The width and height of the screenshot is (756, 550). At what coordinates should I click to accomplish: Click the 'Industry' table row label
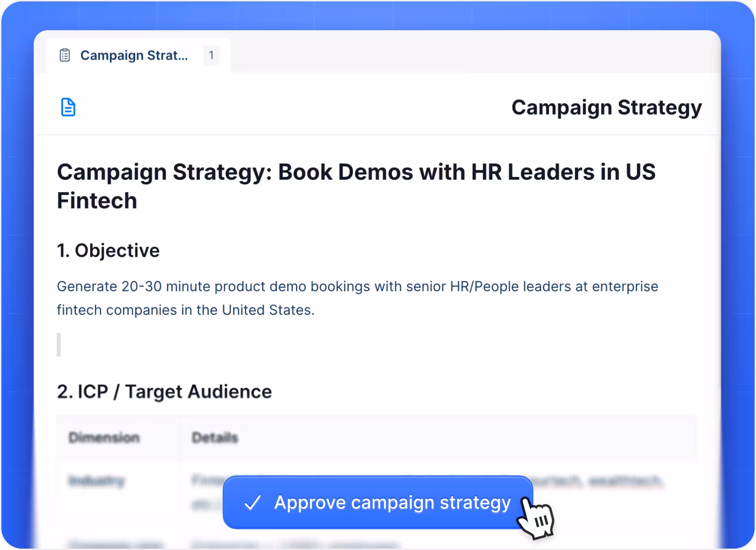pos(96,481)
